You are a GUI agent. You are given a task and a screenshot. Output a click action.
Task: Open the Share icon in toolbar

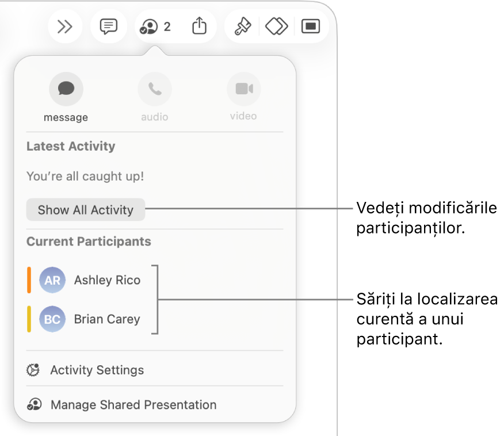coord(199,26)
